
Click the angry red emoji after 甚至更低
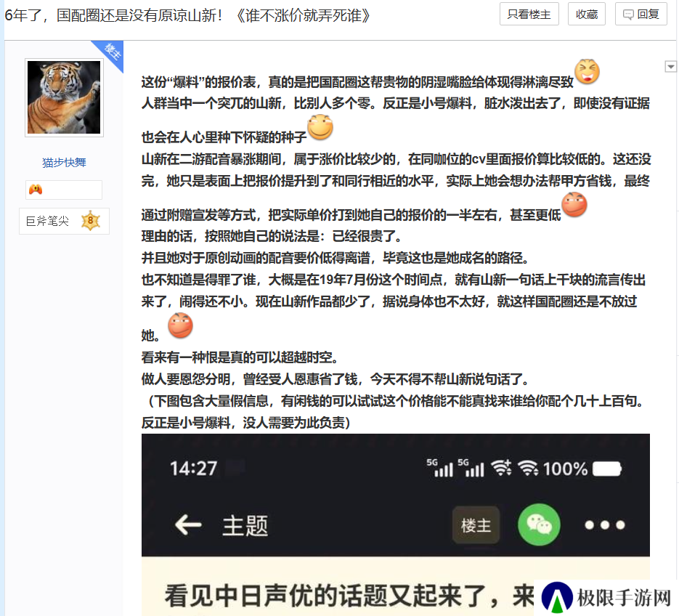[x=574, y=204]
